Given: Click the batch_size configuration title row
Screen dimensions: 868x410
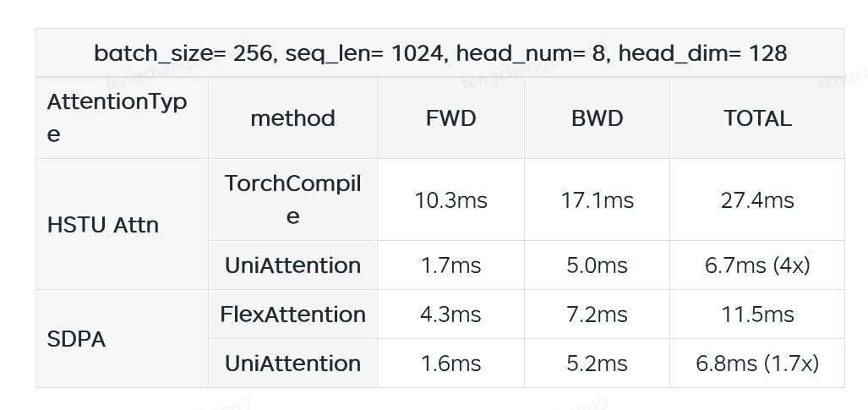Looking at the screenshot, I should pos(440,54).
